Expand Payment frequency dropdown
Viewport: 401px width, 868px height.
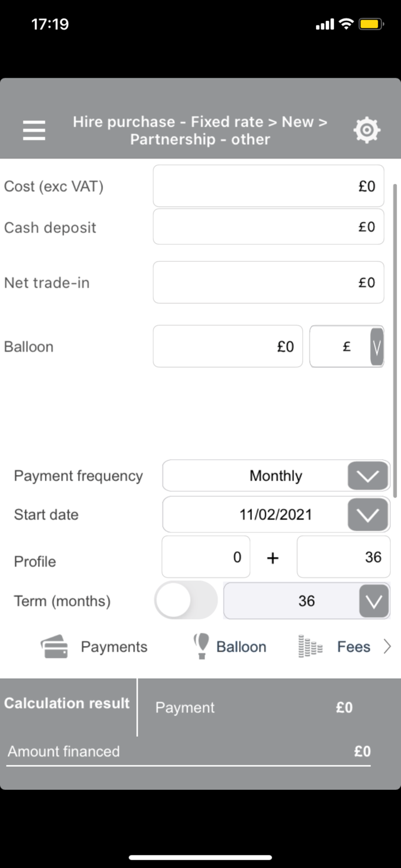pos(367,476)
